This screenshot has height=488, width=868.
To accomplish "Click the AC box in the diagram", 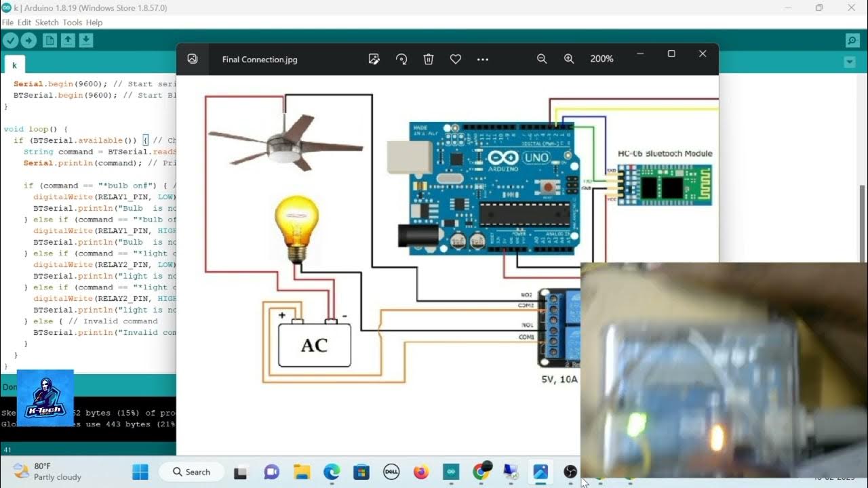I will pos(315,345).
